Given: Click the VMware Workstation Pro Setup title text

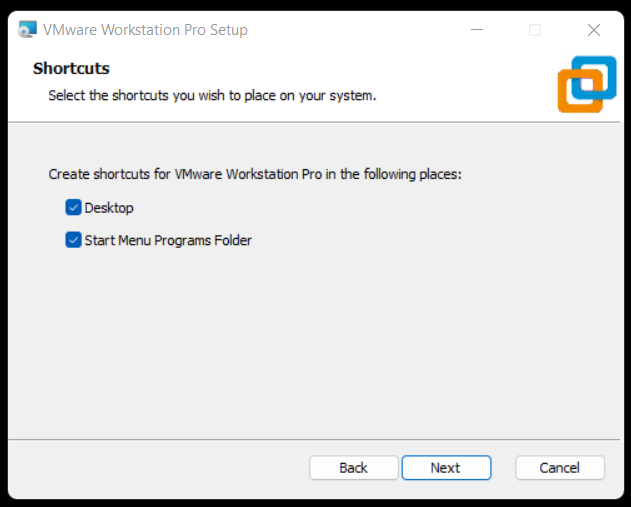Looking at the screenshot, I should 145,30.
